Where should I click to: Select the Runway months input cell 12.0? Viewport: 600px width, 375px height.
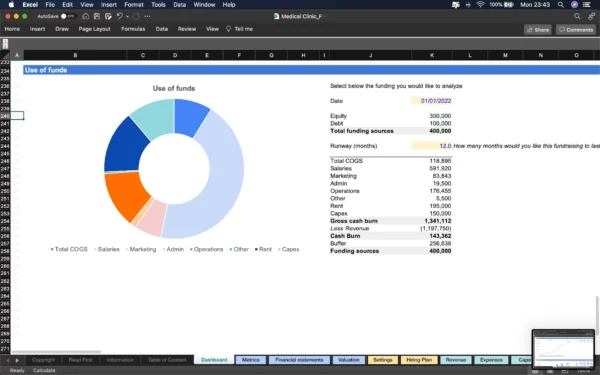[x=432, y=146]
